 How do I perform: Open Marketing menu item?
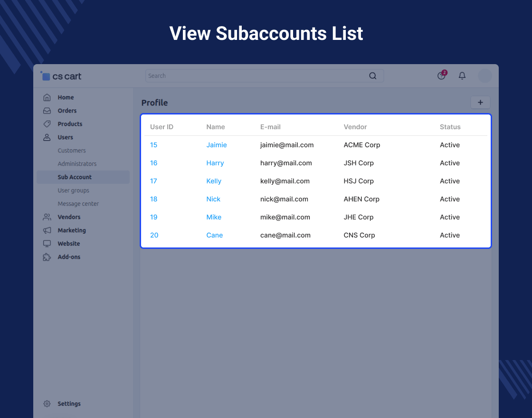click(x=72, y=230)
